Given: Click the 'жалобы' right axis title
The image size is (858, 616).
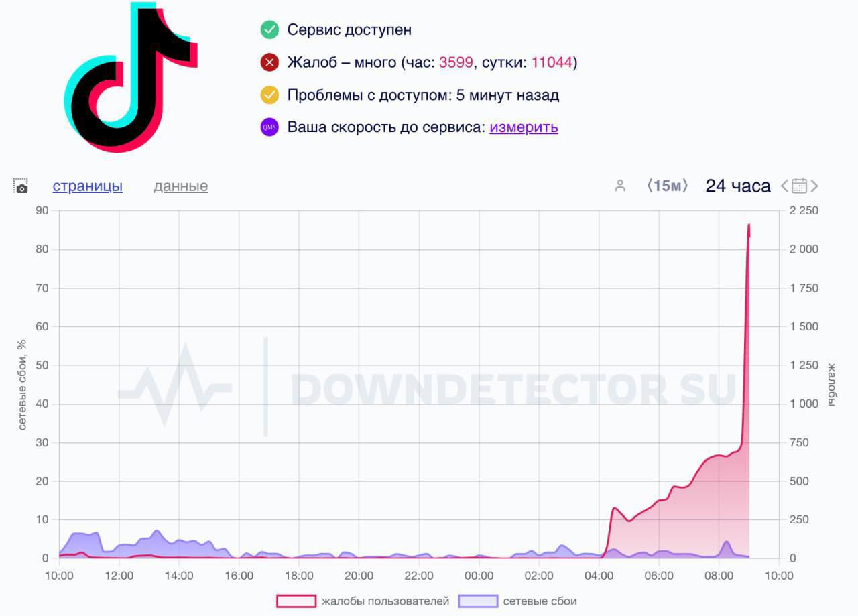Looking at the screenshot, I should click(x=831, y=384).
